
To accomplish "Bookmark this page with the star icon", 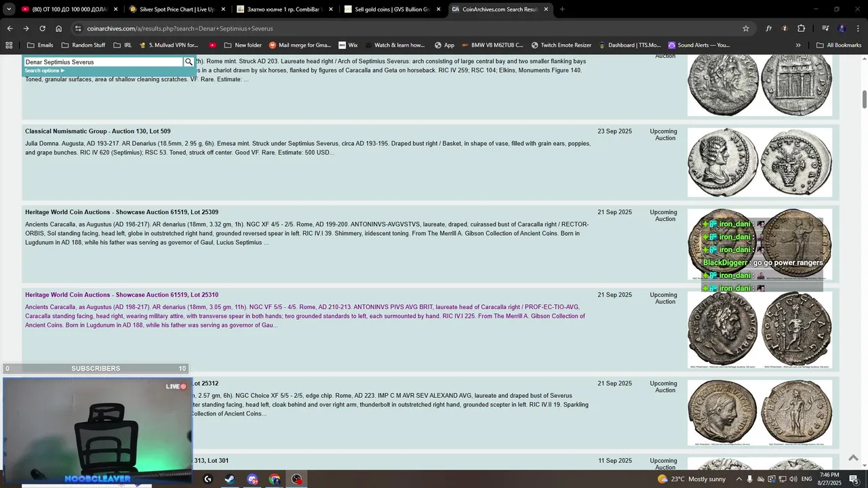I will click(x=746, y=28).
